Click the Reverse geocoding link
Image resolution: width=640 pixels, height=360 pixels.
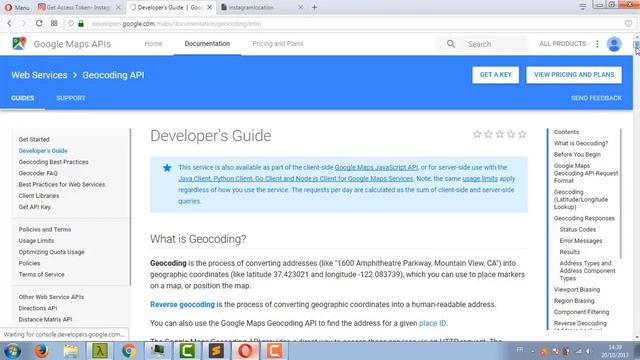(182, 304)
